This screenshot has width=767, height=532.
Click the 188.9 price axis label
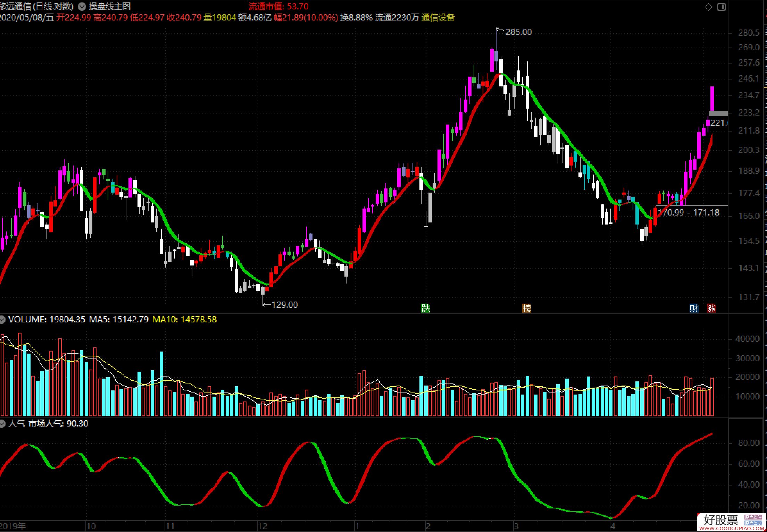tap(749, 171)
